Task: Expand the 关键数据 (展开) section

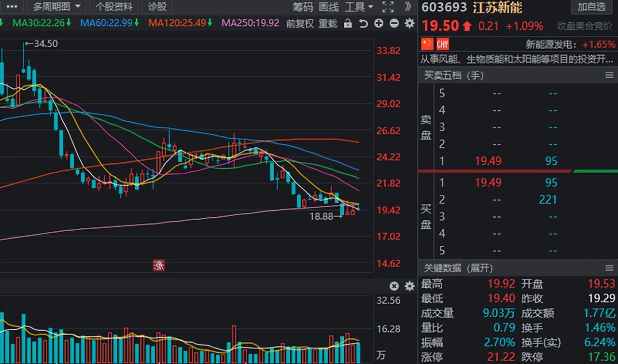Action: point(458,268)
